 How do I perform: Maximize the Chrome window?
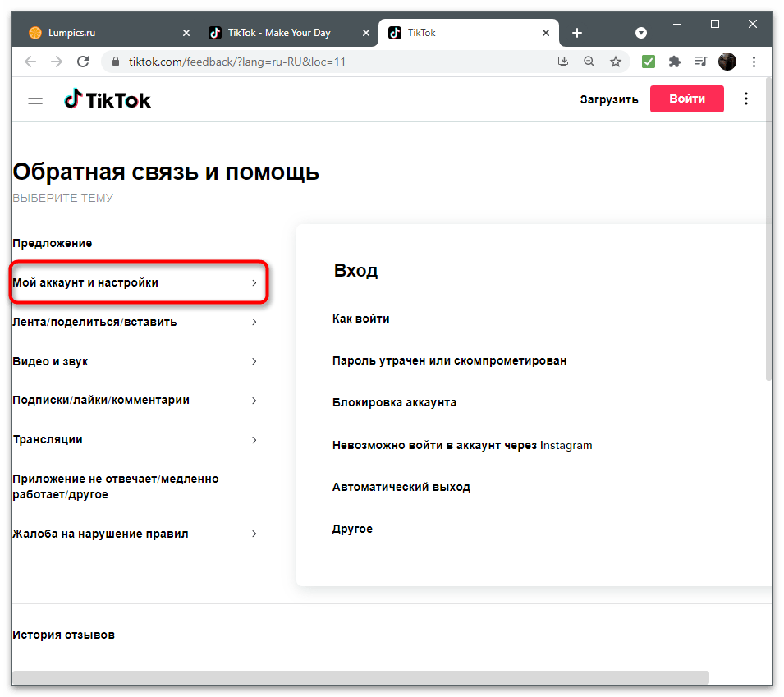[715, 24]
